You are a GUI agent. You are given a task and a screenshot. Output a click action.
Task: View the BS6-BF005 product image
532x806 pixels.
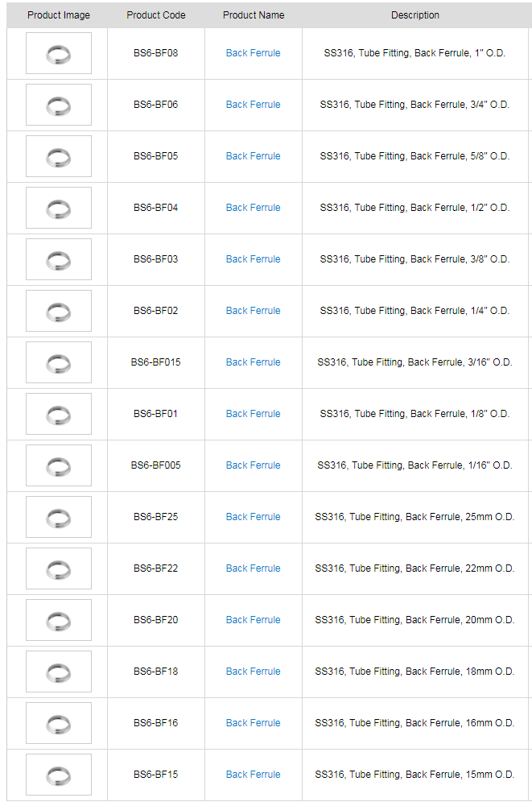pos(58,465)
